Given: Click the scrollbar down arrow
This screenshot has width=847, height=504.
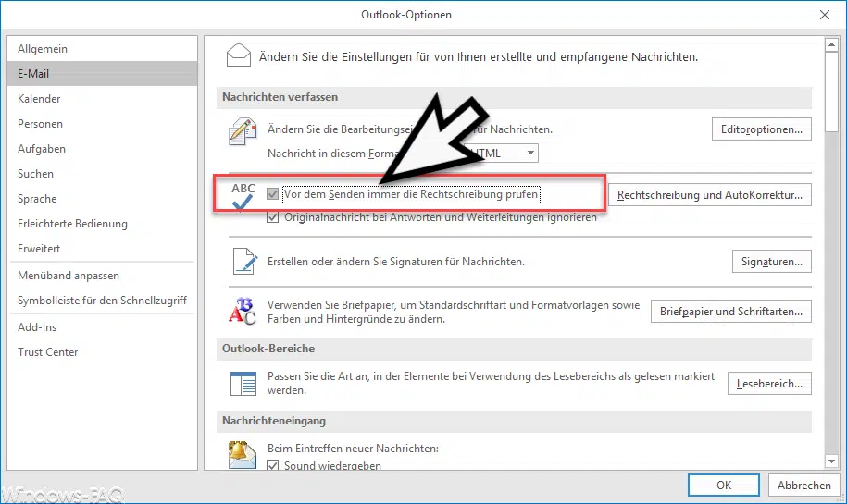Looking at the screenshot, I should 831,461.
